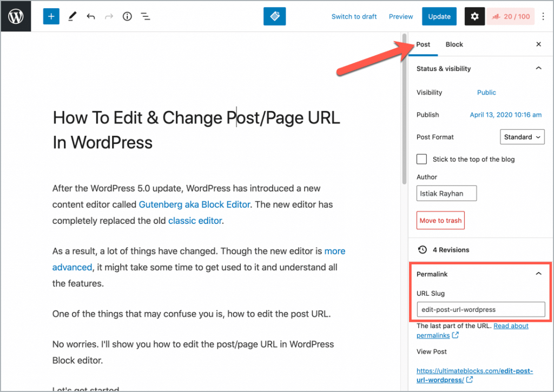The image size is (554, 392).
Task: Click the revisions history clock icon
Action: 422,250
